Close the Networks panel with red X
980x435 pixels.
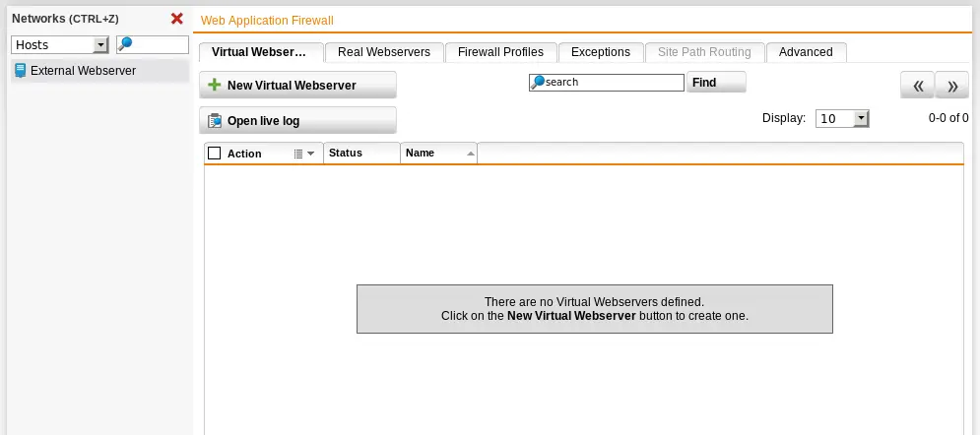[177, 19]
